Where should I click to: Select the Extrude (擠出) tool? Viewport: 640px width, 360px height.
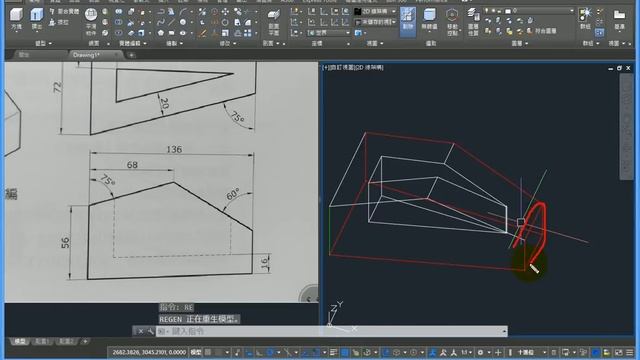(x=36, y=18)
